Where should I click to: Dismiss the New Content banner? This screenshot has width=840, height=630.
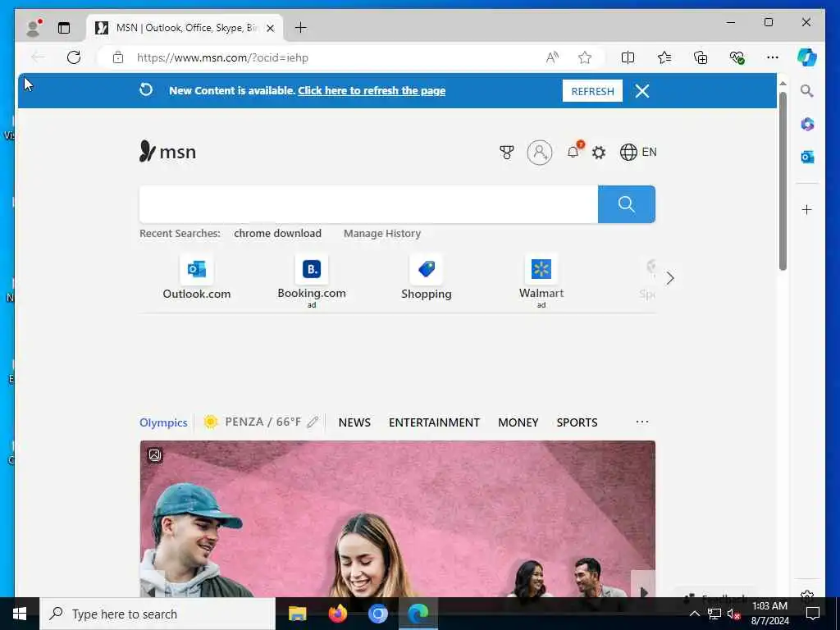coord(642,91)
